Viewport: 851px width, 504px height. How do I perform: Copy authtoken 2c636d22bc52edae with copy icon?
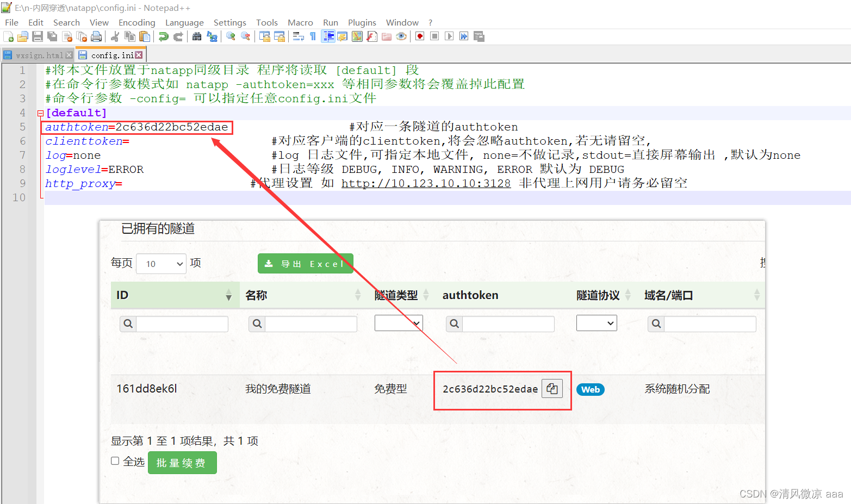[x=552, y=389]
